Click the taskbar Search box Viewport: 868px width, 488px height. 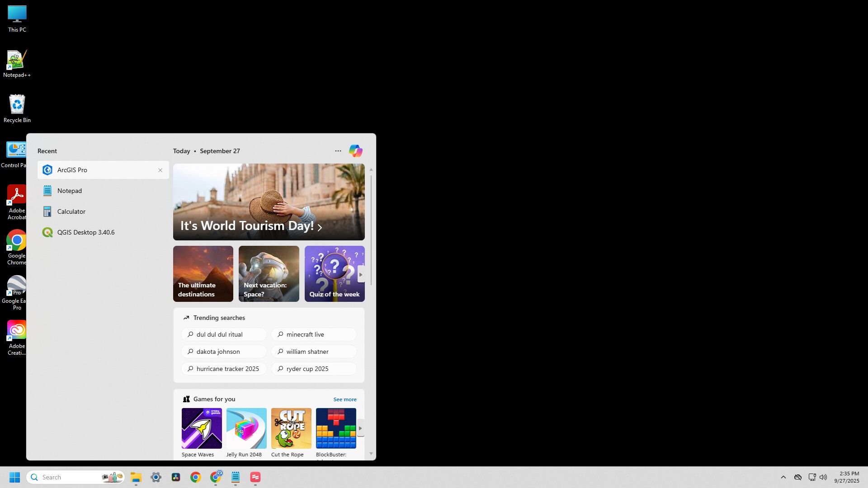(x=68, y=477)
